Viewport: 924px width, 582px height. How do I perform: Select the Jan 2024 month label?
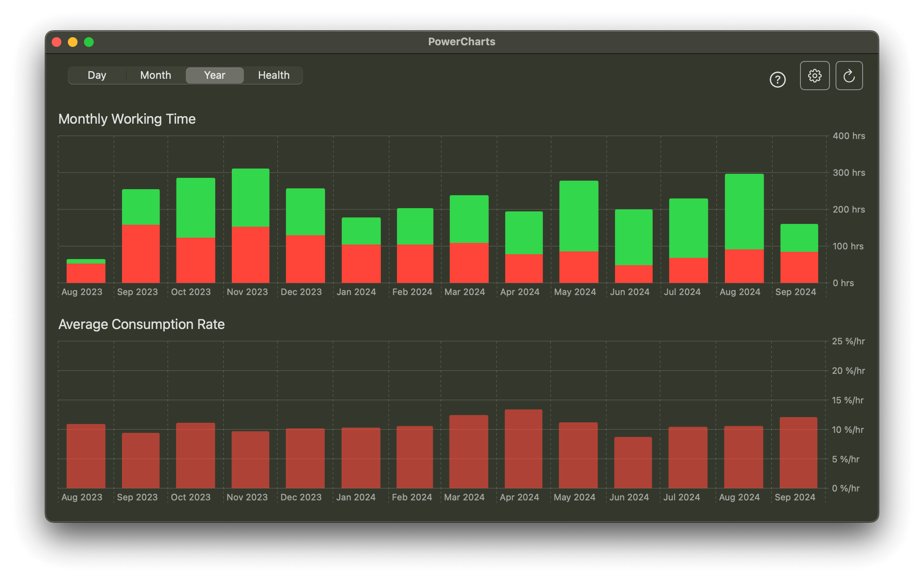coord(357,291)
